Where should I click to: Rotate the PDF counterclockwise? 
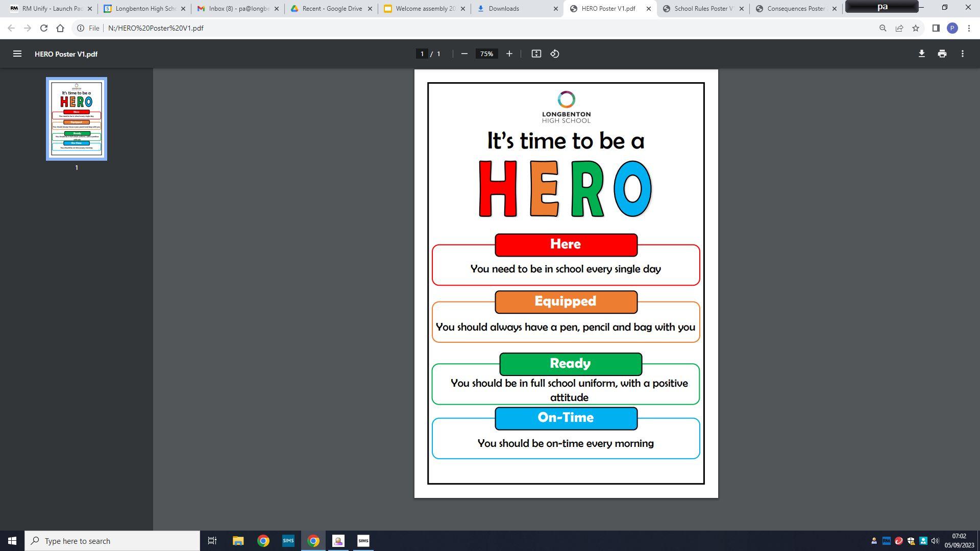coord(555,54)
